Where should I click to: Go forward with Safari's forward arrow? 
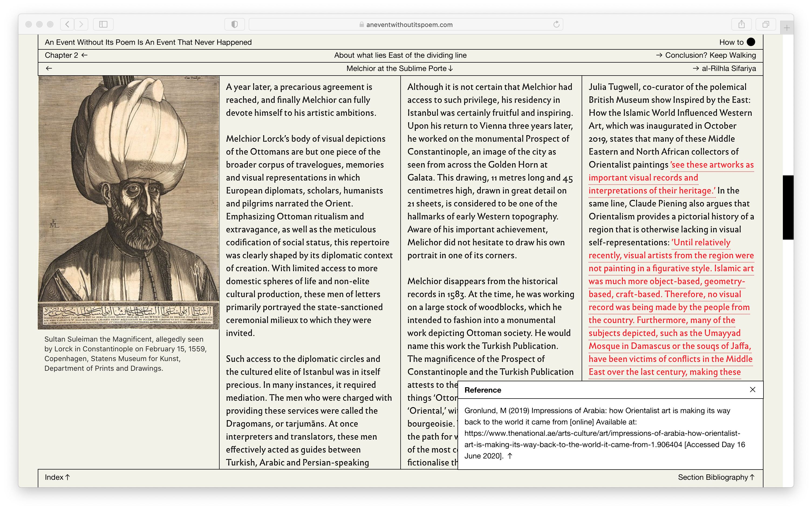click(81, 24)
